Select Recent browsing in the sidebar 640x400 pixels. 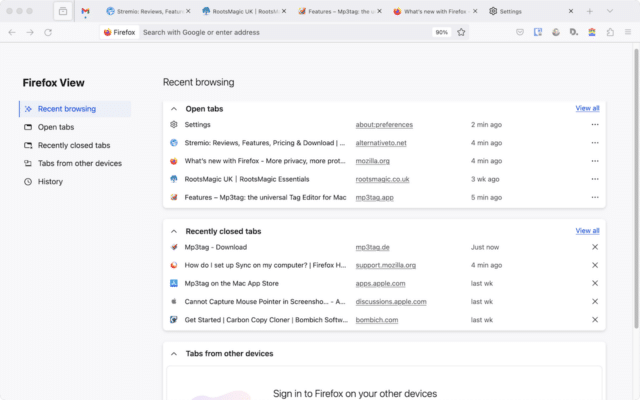[75, 109]
